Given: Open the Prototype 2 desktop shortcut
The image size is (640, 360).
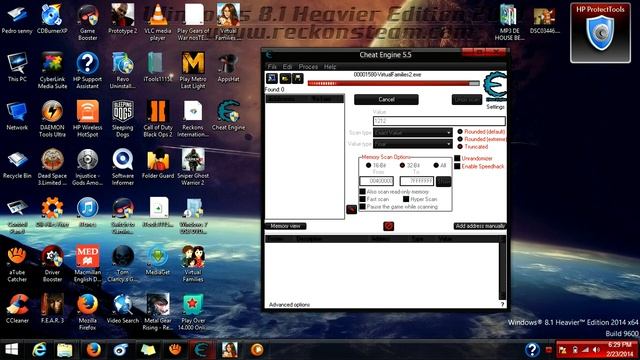Looking at the screenshot, I should (122, 19).
